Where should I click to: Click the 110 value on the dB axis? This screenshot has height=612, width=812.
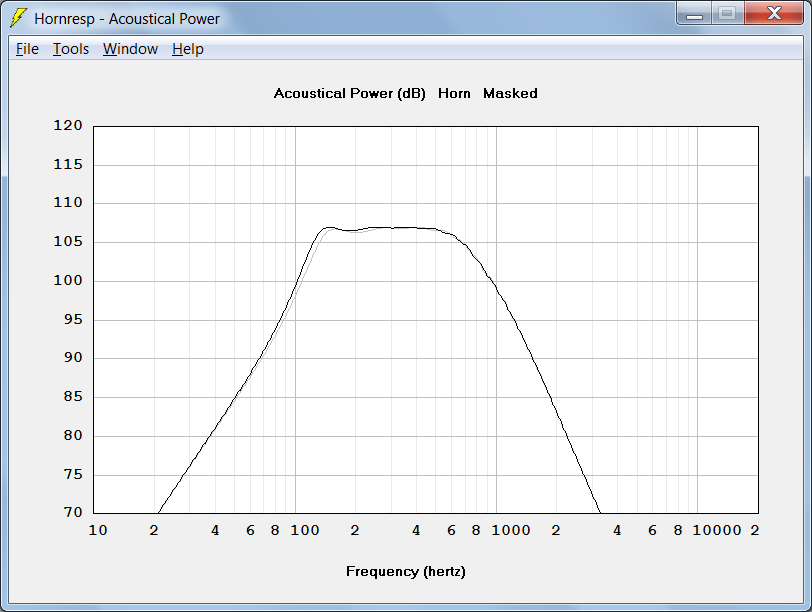pos(68,202)
